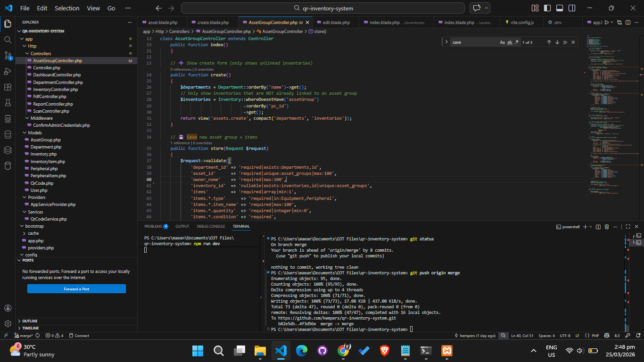This screenshot has width=644, height=362.
Task: Open the Source Control view
Action: (8, 56)
